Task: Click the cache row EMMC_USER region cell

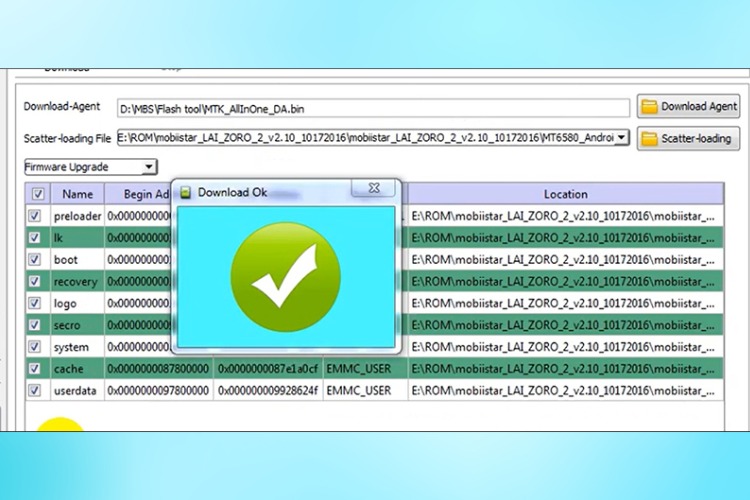Action: pyautogui.click(x=360, y=369)
